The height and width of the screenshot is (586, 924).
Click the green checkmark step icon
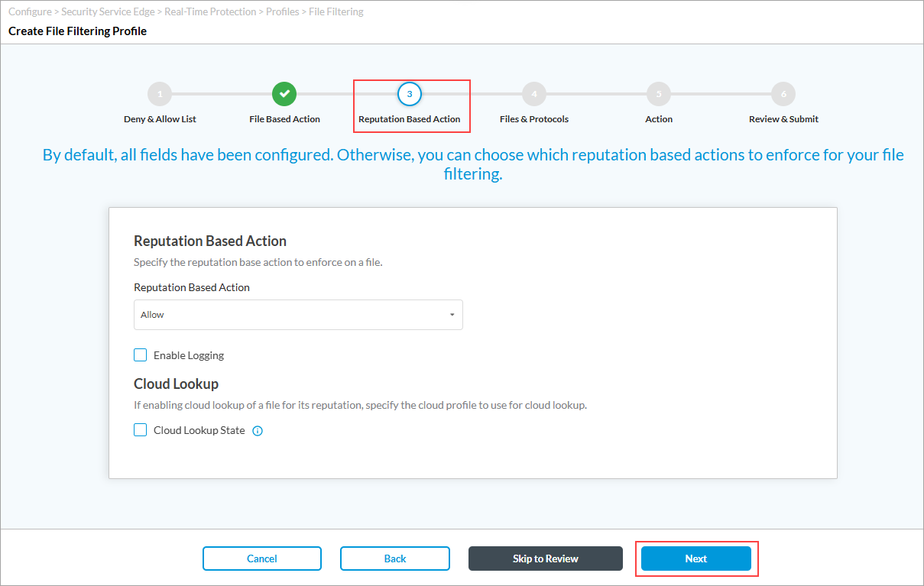284,94
